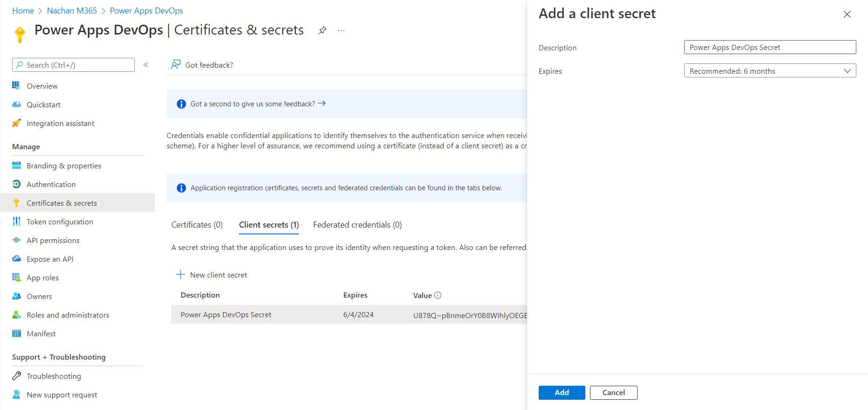
Task: Open Token configuration from sidebar
Action: point(60,222)
